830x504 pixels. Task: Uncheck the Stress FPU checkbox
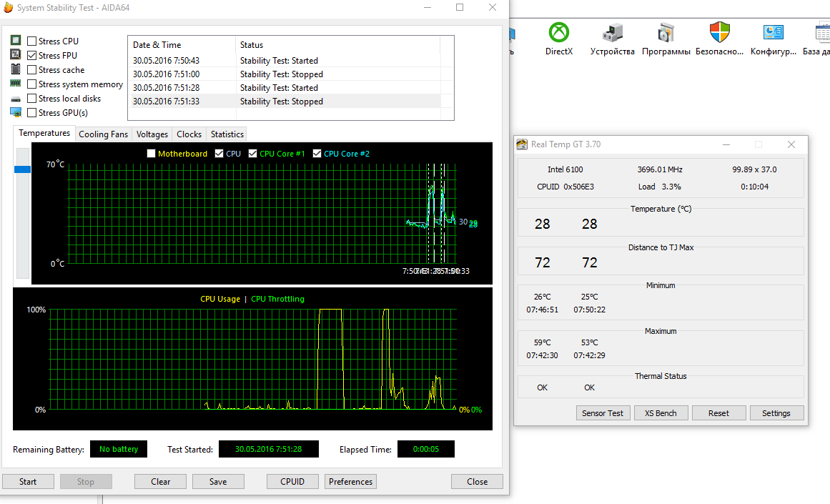31,55
